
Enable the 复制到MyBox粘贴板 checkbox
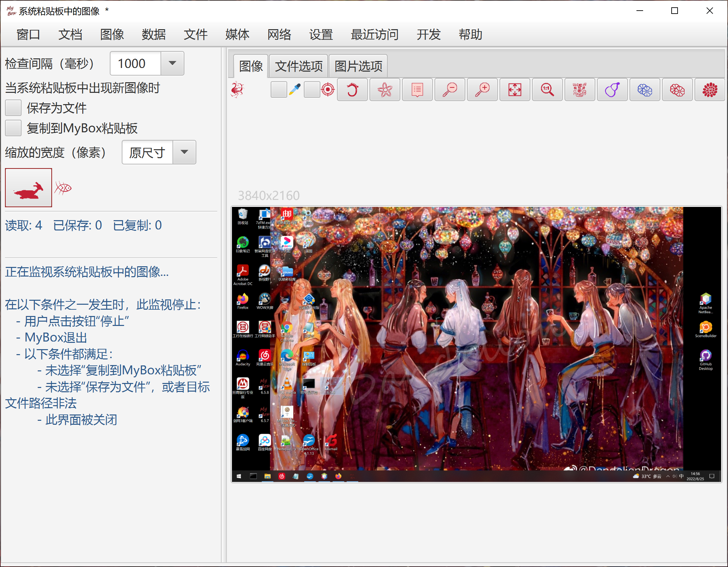click(13, 128)
